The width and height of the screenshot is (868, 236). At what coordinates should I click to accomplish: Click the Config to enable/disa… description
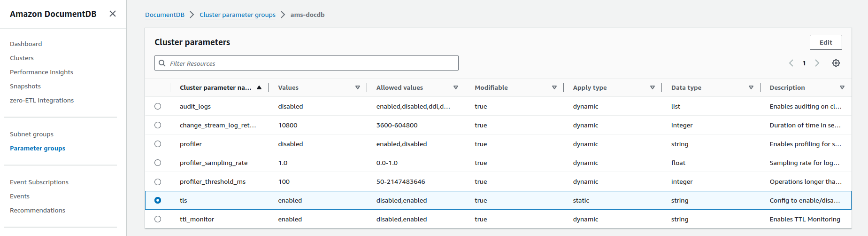click(x=805, y=200)
